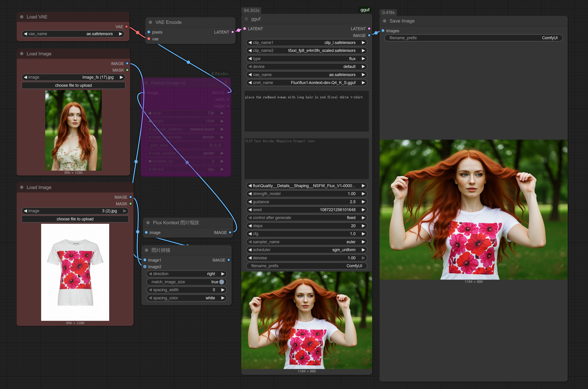This screenshot has width=588, height=389.
Task: Click the gguf badge label above node
Action: pyautogui.click(x=365, y=10)
